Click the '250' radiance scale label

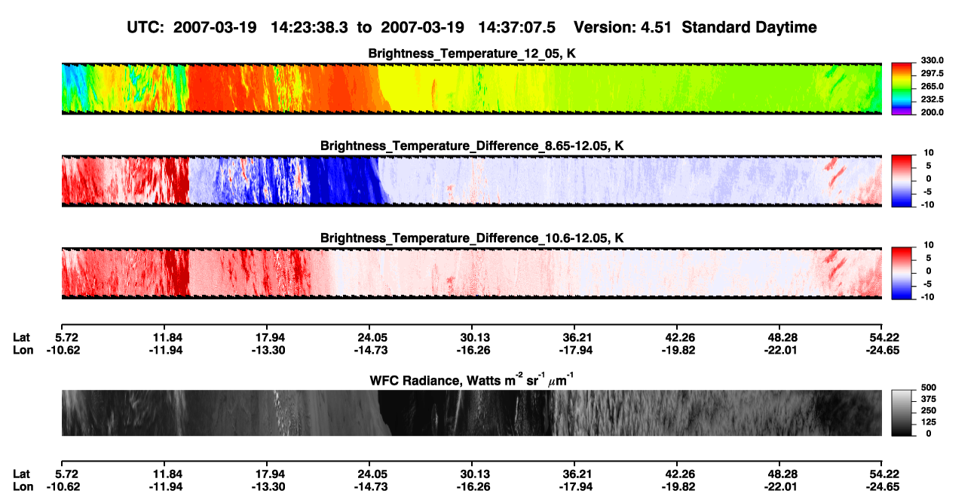click(x=929, y=410)
